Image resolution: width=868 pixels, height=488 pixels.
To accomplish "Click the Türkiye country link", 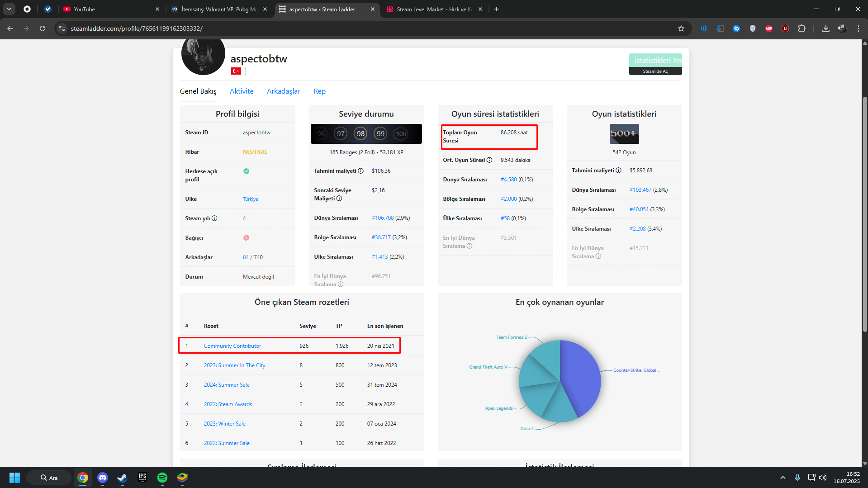I will (251, 199).
